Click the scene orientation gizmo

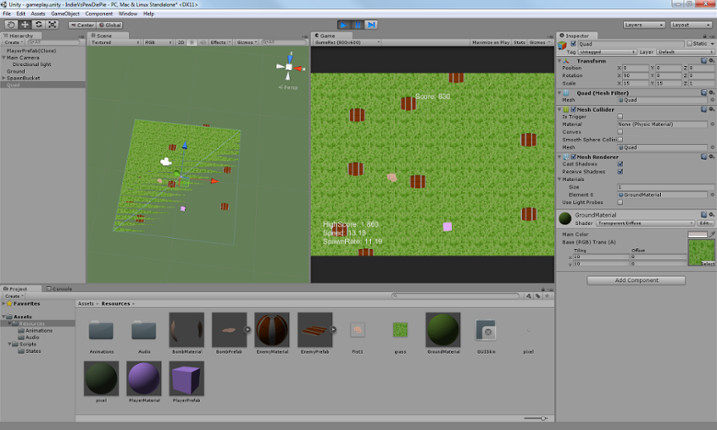pos(288,69)
